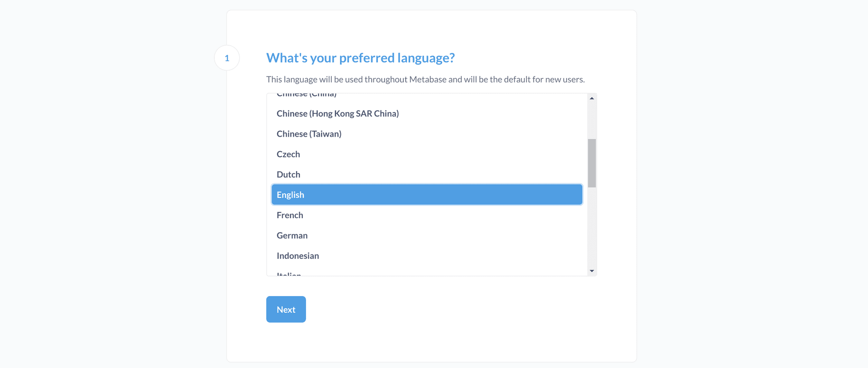868x368 pixels.
Task: Select Chinese (Hong Kong SAR China) language
Action: (x=337, y=114)
